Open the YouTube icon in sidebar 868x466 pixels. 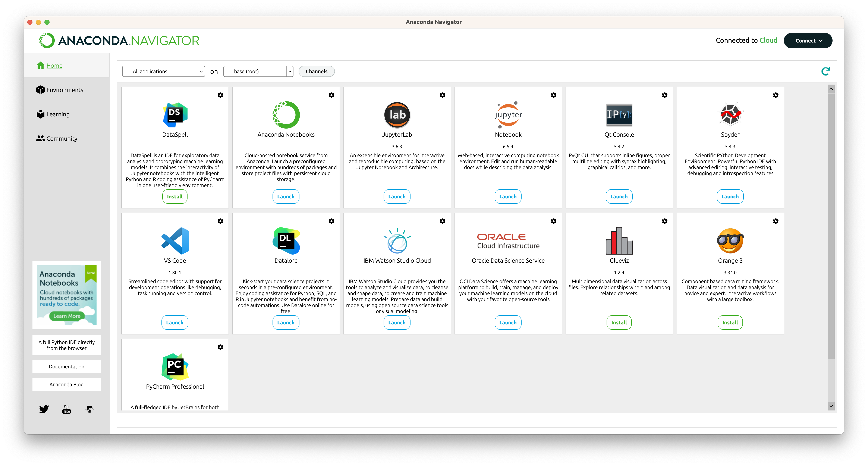pos(67,409)
